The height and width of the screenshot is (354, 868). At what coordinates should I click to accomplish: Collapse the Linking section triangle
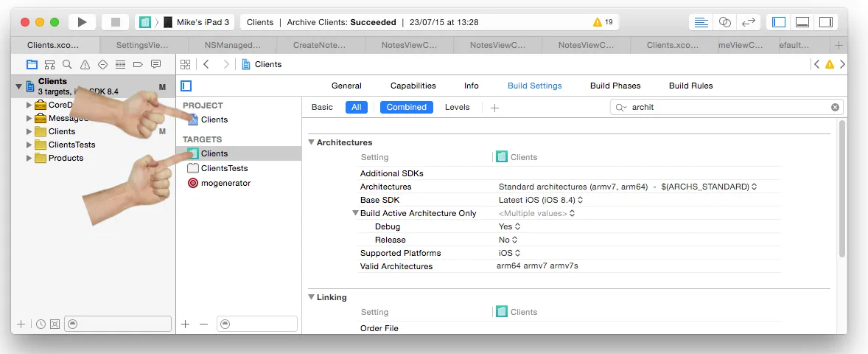[x=312, y=297]
